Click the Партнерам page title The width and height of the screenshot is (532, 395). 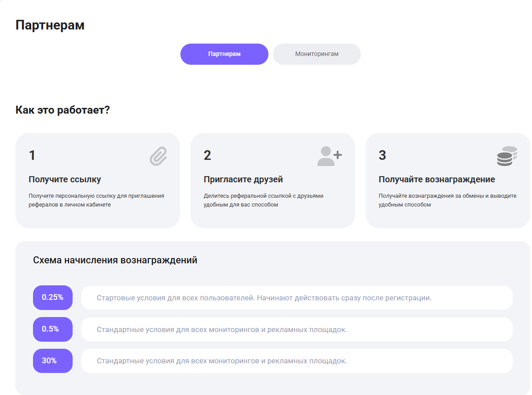click(x=50, y=26)
